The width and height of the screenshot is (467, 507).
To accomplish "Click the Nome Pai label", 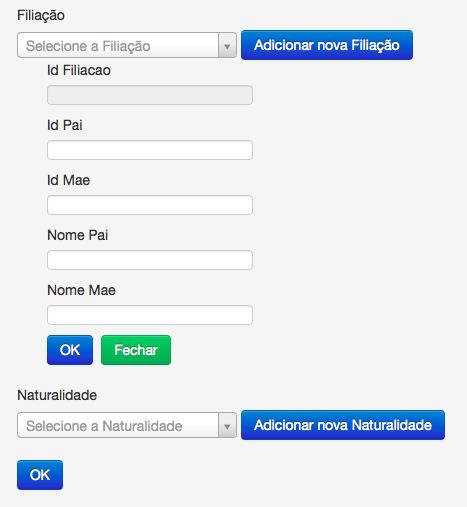I will click(x=77, y=235).
